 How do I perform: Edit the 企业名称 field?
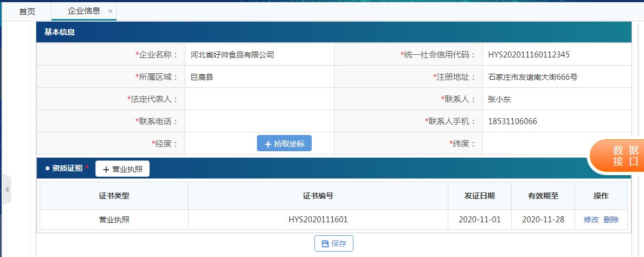[259, 55]
